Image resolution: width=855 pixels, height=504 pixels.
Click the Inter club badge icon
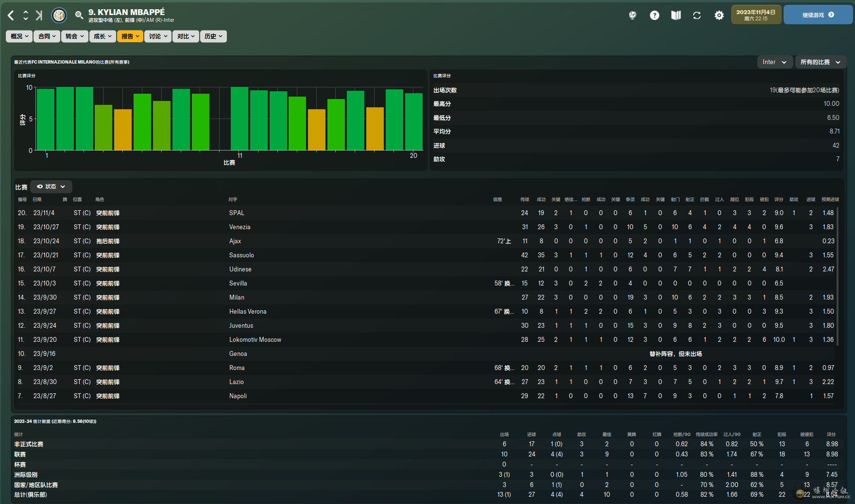pyautogui.click(x=59, y=16)
